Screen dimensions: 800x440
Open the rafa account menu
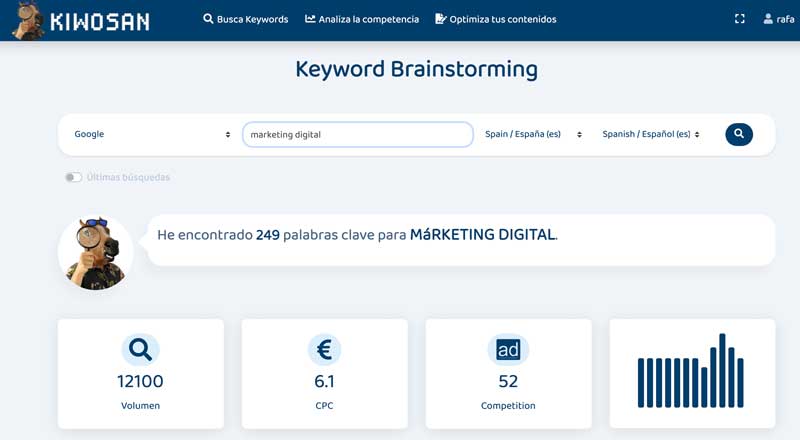[x=779, y=19]
